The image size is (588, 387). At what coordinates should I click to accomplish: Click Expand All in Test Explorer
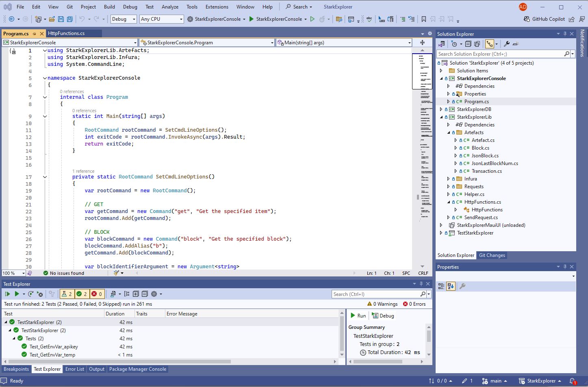(x=136, y=294)
